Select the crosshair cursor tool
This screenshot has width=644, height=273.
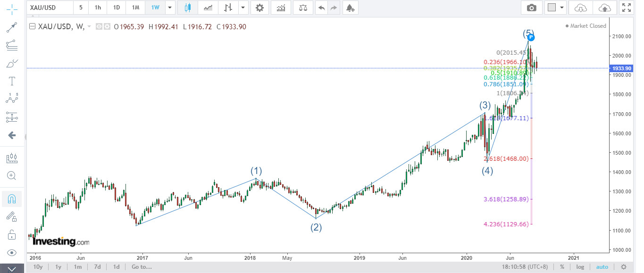tap(12, 8)
